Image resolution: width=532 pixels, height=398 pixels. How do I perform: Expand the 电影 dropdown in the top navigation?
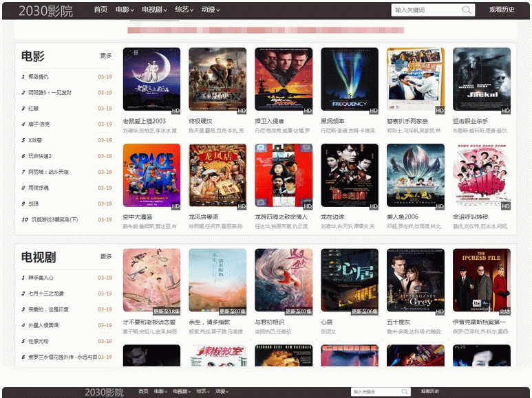click(x=125, y=10)
